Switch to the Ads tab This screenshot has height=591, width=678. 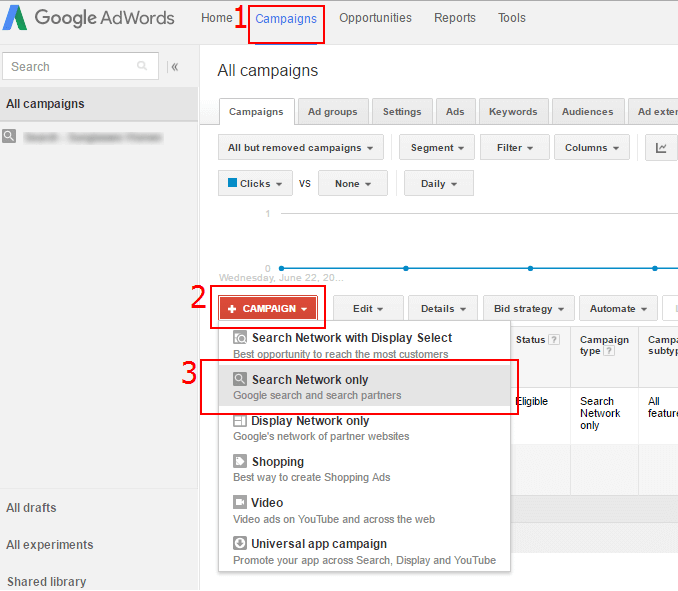tap(455, 112)
